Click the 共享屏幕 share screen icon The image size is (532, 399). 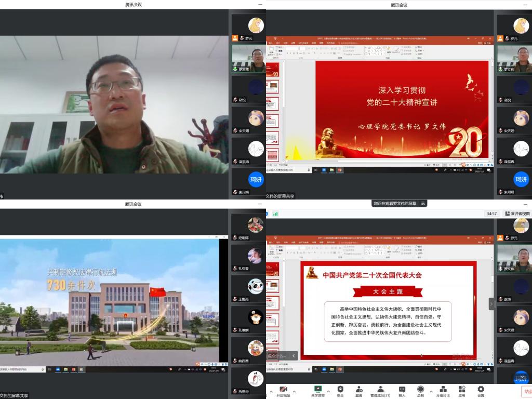click(x=317, y=389)
